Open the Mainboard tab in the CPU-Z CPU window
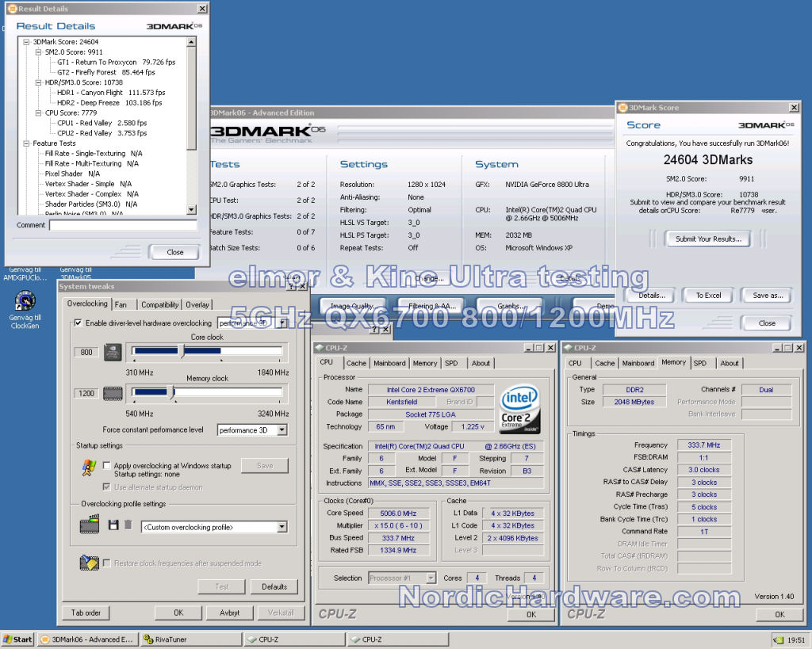 tap(389, 363)
